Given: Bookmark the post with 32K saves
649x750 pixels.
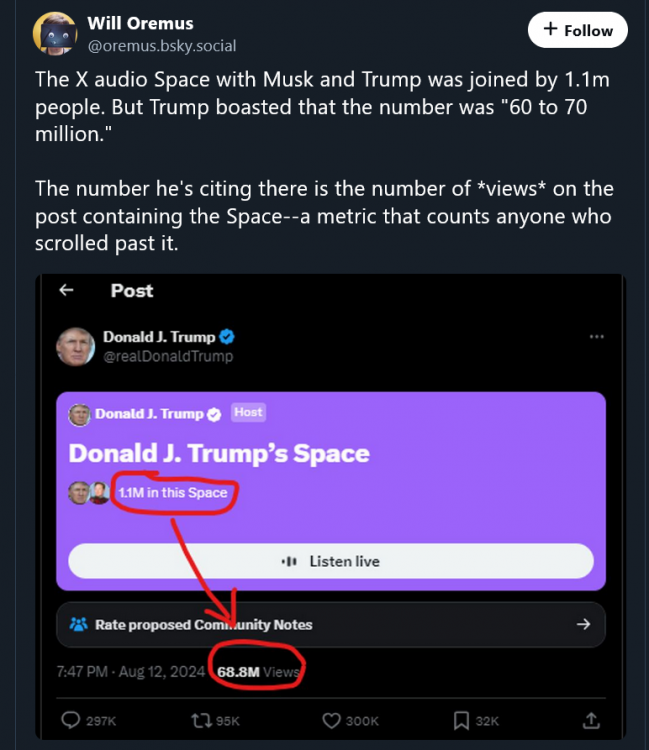Looking at the screenshot, I should click(462, 720).
